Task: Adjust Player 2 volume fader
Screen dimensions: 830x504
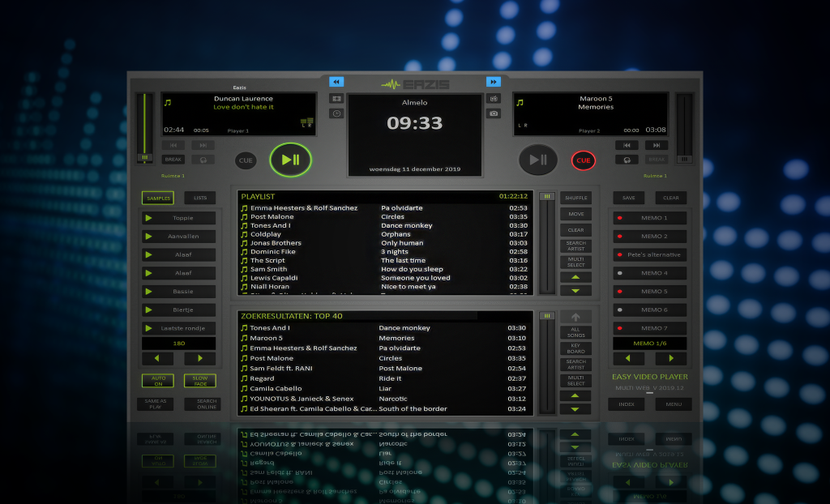Action: click(684, 159)
